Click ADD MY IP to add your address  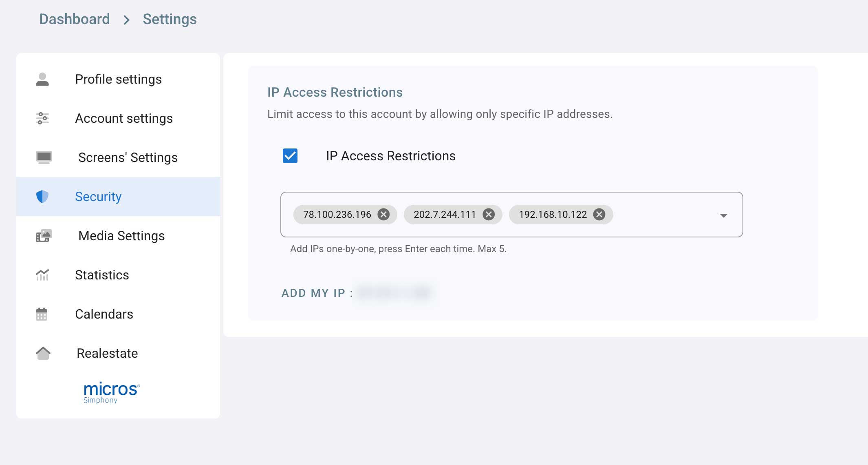point(314,293)
